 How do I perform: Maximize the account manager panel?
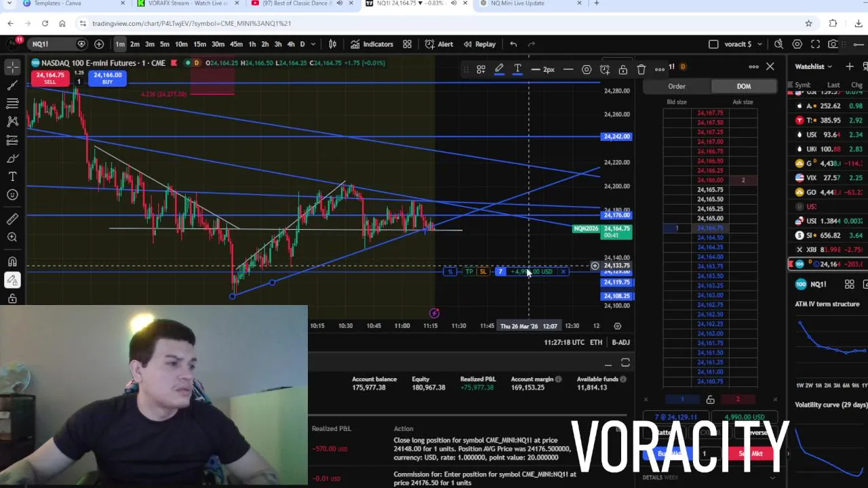point(625,364)
